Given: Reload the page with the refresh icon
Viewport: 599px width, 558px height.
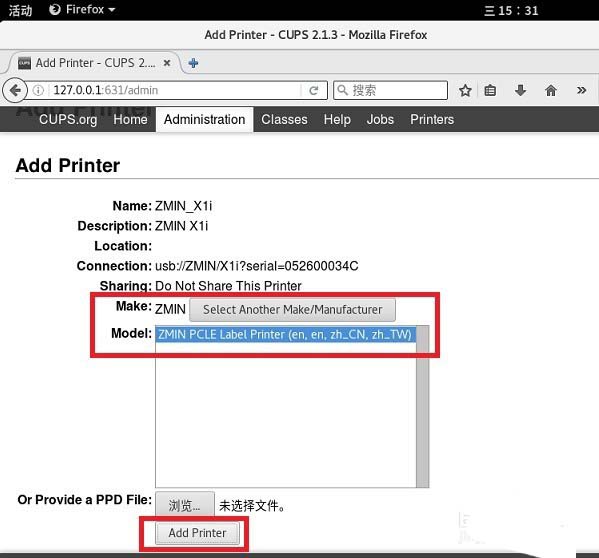Looking at the screenshot, I should tap(314, 91).
